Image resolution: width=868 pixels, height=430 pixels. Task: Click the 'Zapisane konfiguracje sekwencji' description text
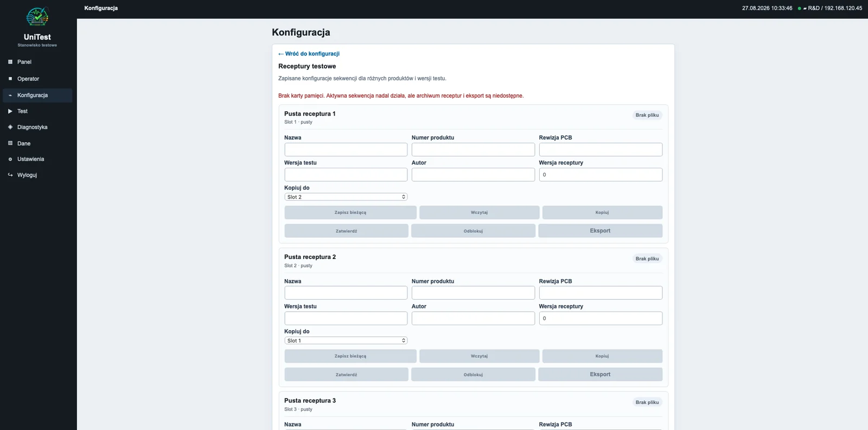362,79
